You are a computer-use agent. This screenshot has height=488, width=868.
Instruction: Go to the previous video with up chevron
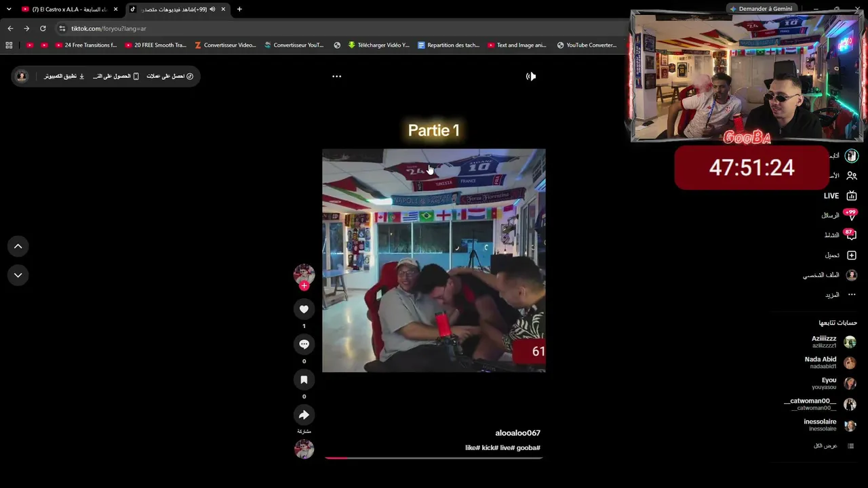click(18, 246)
